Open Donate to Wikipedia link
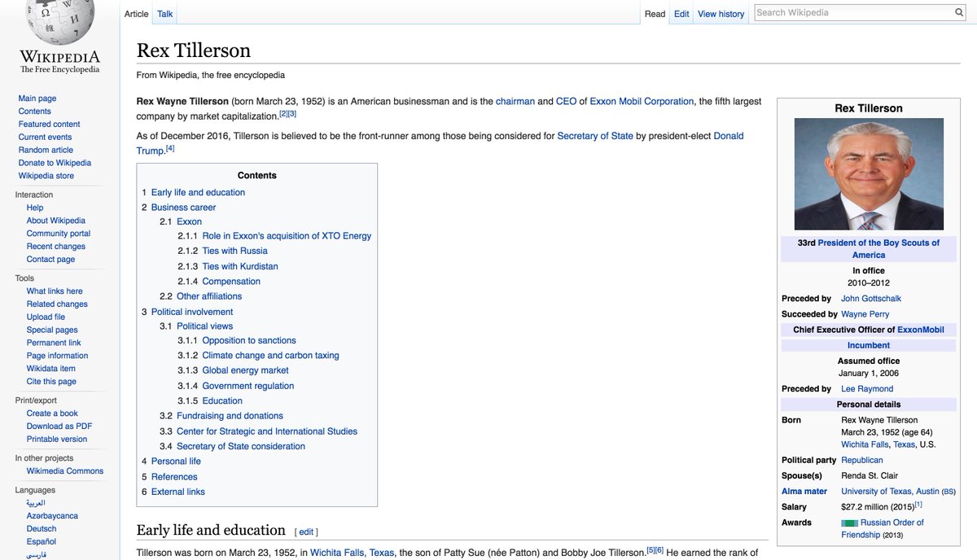 [55, 163]
